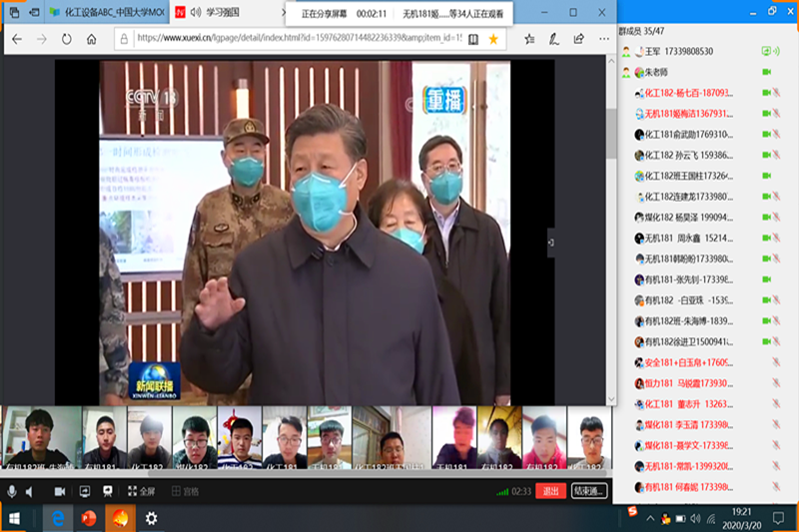Image resolution: width=799 pixels, height=532 pixels.
Task: Open the 结束通... end call dropdown
Action: (588, 491)
